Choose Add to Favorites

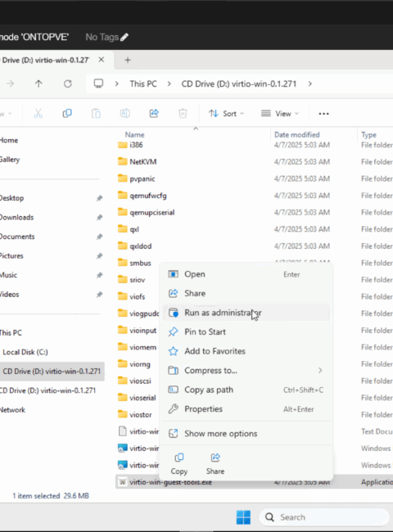point(246,351)
